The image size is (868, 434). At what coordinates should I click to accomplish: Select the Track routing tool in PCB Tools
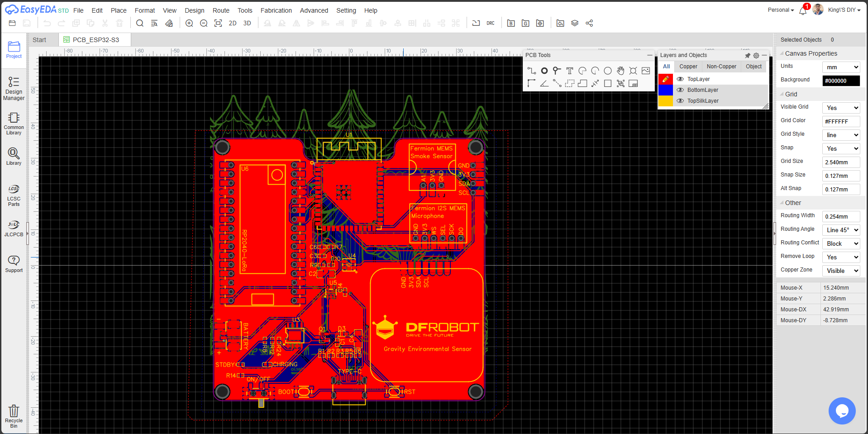[x=531, y=71]
